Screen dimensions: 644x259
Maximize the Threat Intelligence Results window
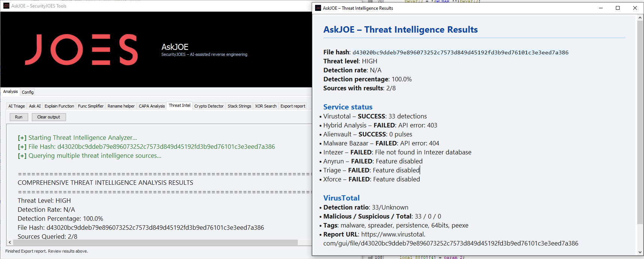(618, 8)
